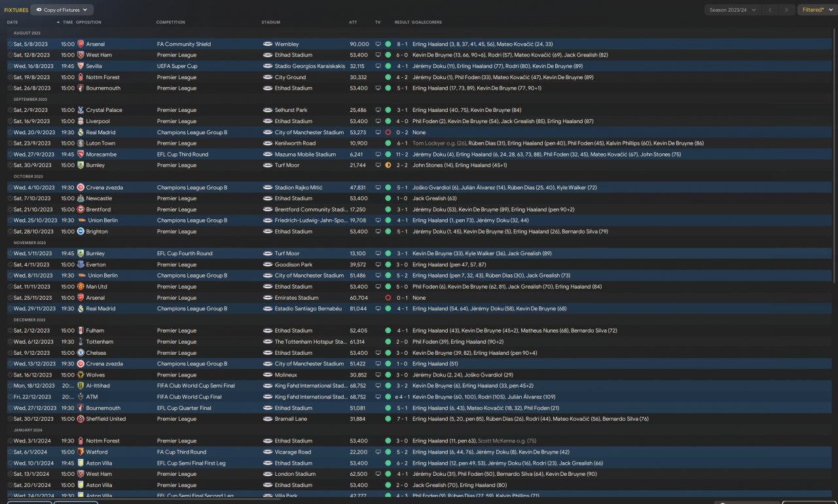Open the EFL Cup Third Round competition link
This screenshot has height=504, width=838.
pyautogui.click(x=183, y=154)
